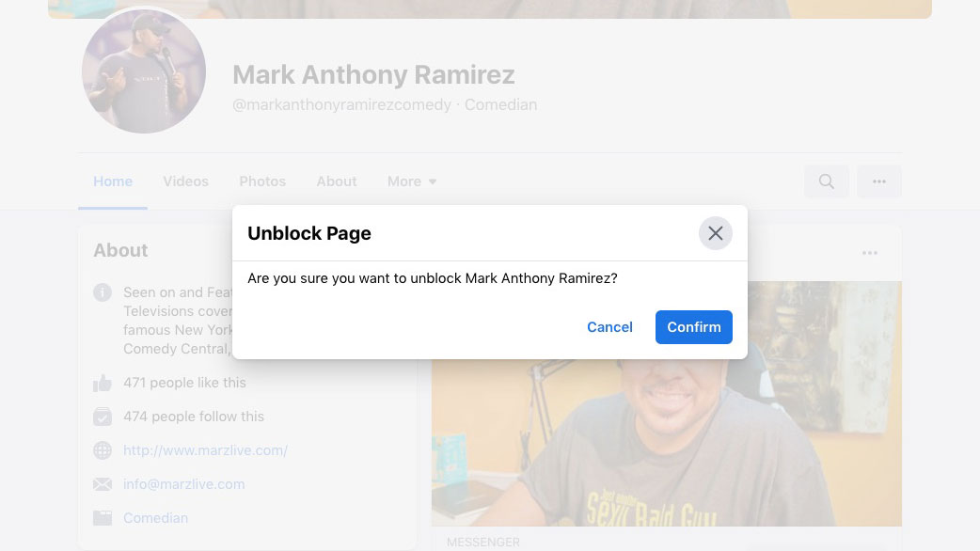Open Mark Anthony Ramirez profile picture

coord(144,71)
